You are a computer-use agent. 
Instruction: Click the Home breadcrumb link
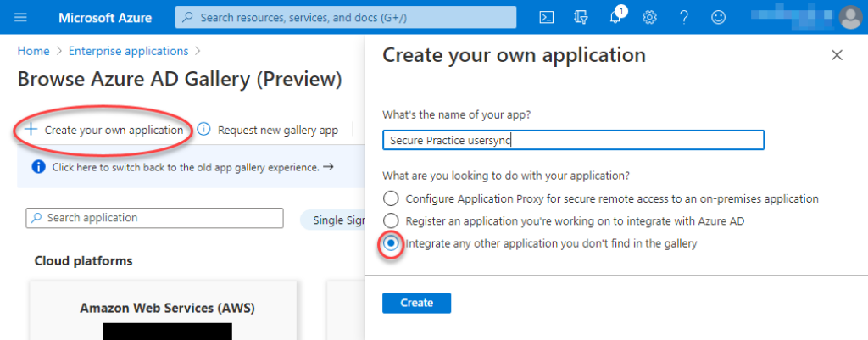(x=32, y=51)
